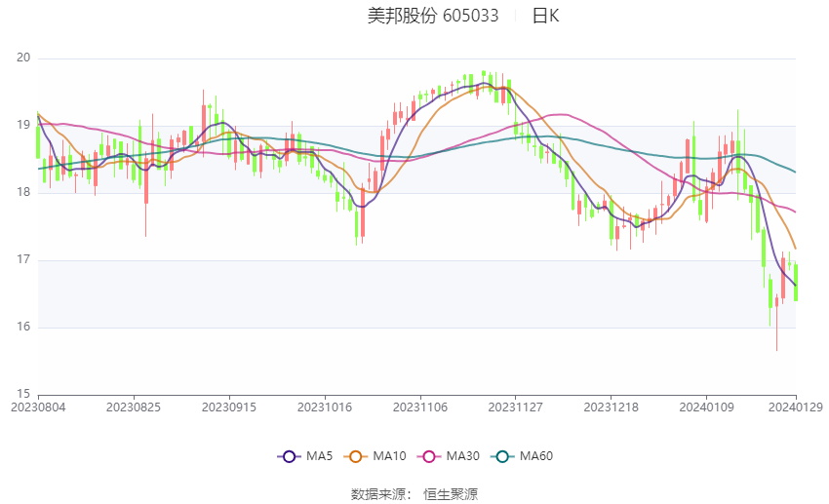This screenshot has height=504, width=829.
Task: Select the 18 price level axis label
Action: point(23,192)
